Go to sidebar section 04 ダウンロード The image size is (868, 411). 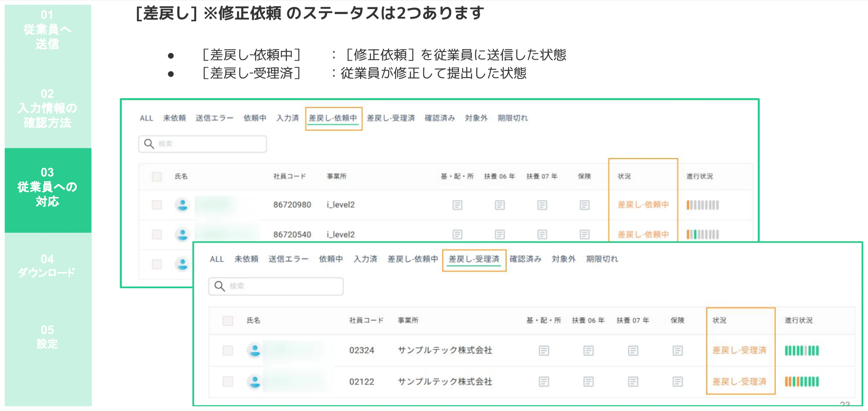click(48, 266)
